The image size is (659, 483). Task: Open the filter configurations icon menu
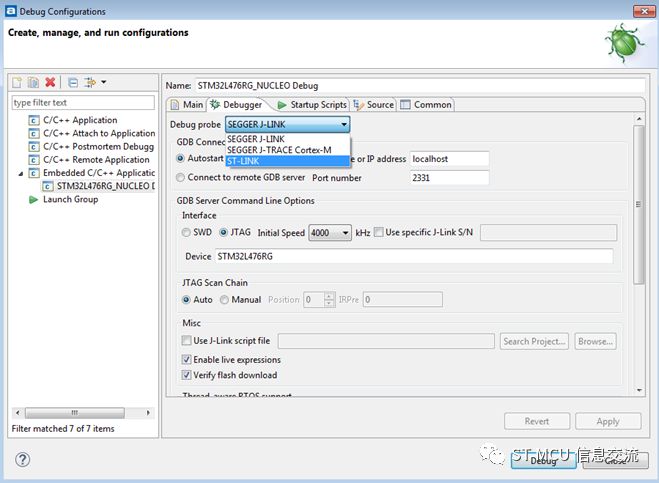pyautogui.click(x=90, y=82)
